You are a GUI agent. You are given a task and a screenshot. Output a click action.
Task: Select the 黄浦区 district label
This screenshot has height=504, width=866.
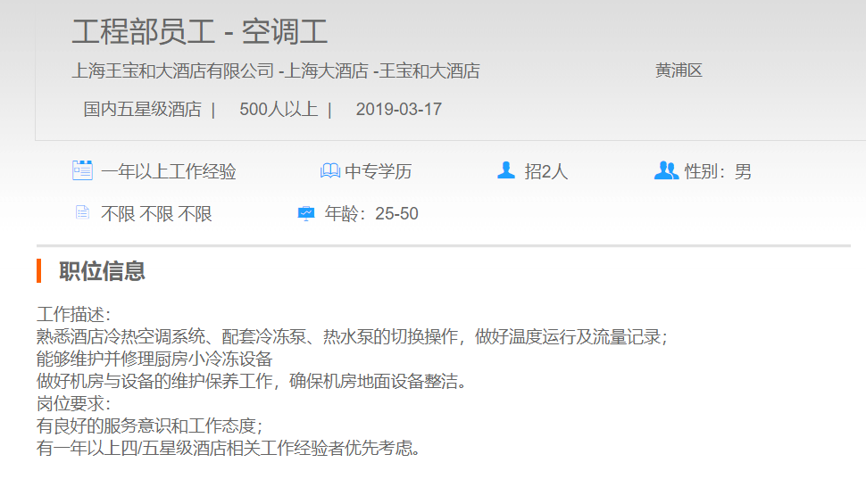(679, 70)
